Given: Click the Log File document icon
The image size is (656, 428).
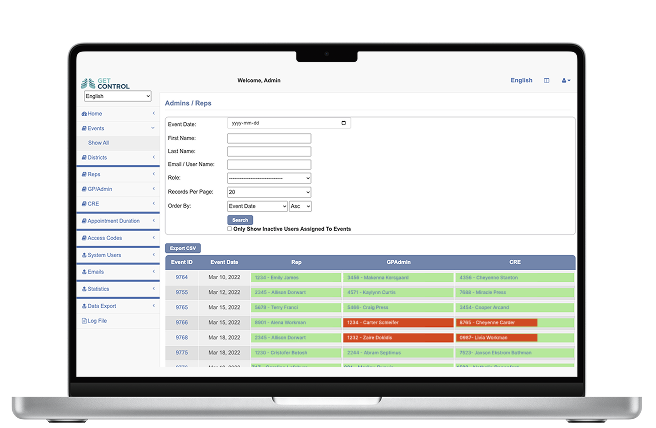Looking at the screenshot, I should coord(83,321).
